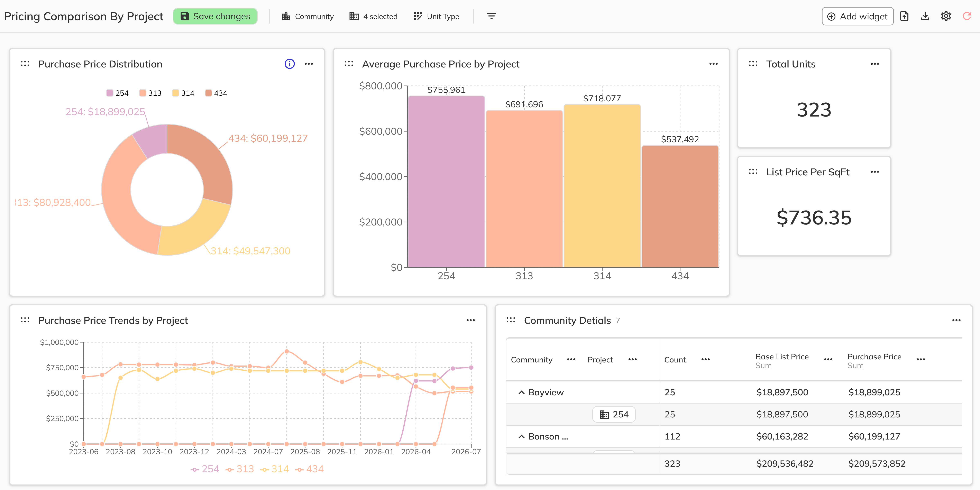
Task: Toggle 254 series in trends legend
Action: tap(205, 469)
